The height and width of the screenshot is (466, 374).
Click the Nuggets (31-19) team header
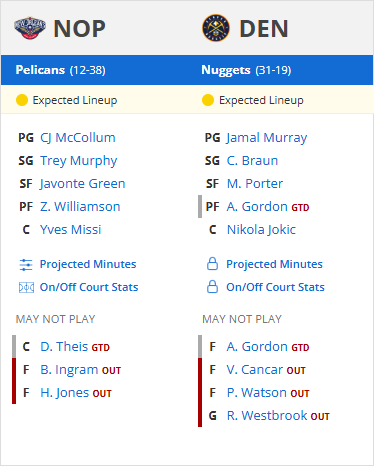click(246, 70)
